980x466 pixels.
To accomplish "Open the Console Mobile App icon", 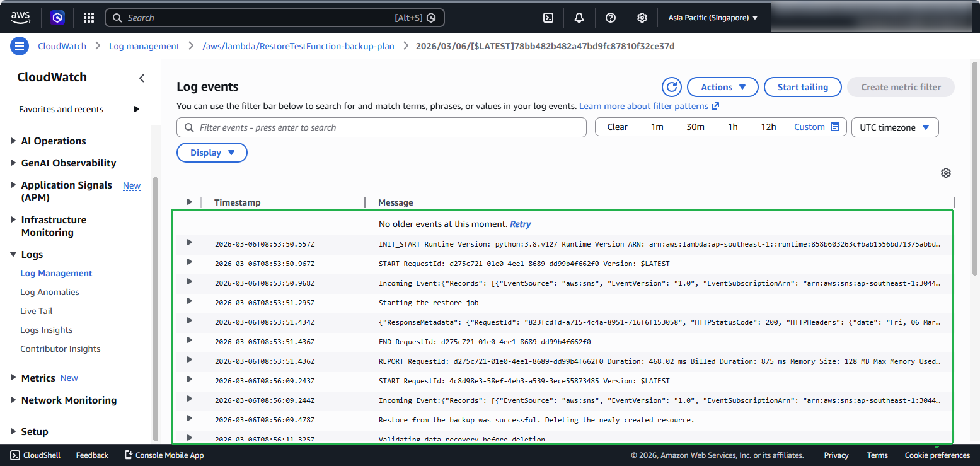I will [129, 455].
